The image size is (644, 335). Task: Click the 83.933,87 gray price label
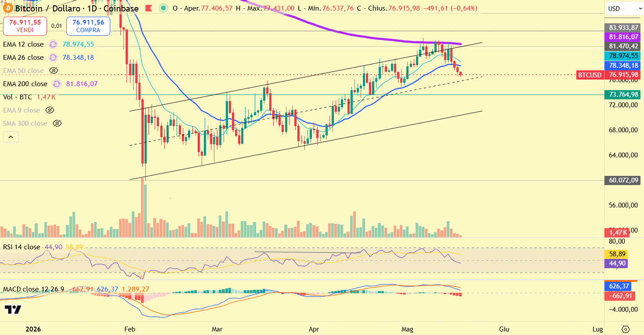(623, 27)
